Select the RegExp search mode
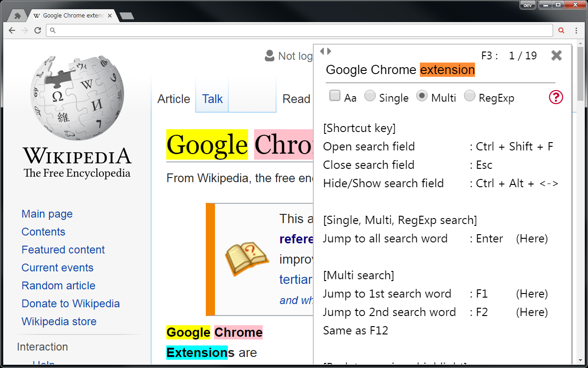588x368 pixels. click(x=469, y=96)
